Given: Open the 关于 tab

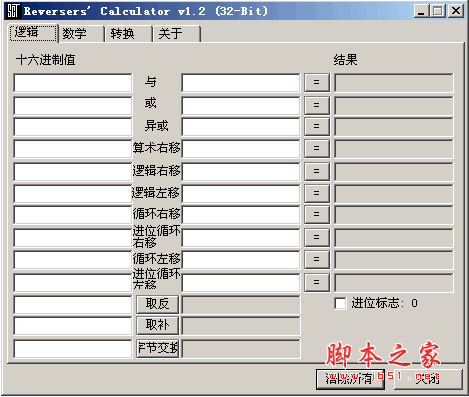Looking at the screenshot, I should (177, 34).
